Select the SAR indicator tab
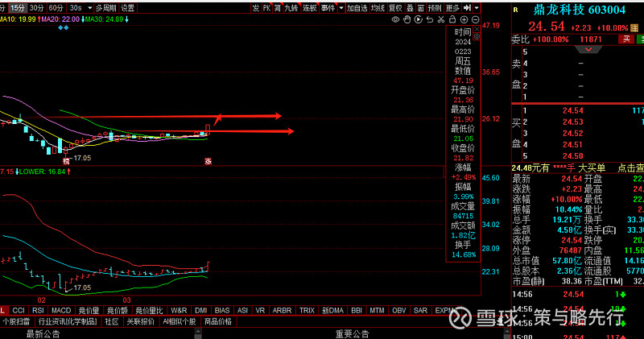644x339 pixels. [x=420, y=311]
